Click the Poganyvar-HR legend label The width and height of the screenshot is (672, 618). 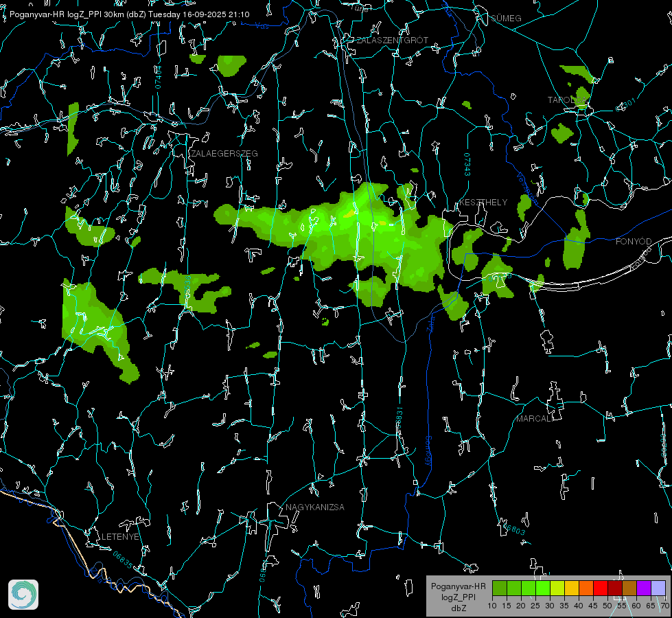458,586
